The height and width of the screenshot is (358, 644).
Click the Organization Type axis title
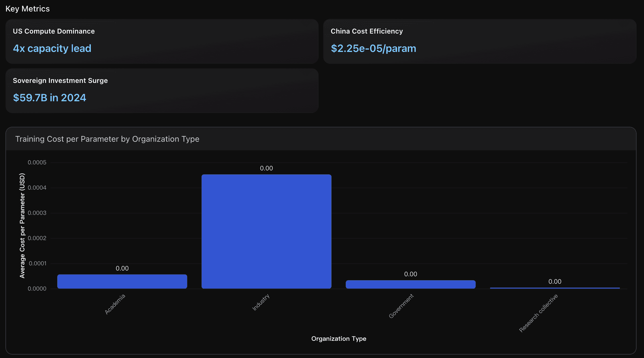tap(339, 339)
